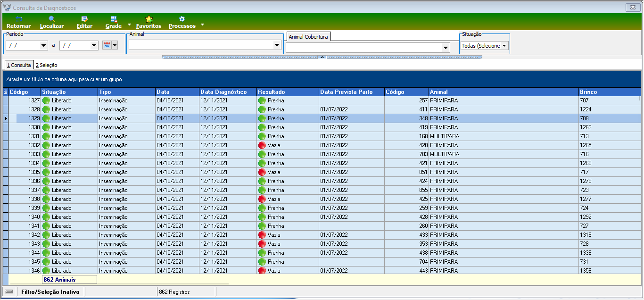Click the green Prenha icon in row 1328
Viewport: 644px width, 300px height.
(x=262, y=109)
